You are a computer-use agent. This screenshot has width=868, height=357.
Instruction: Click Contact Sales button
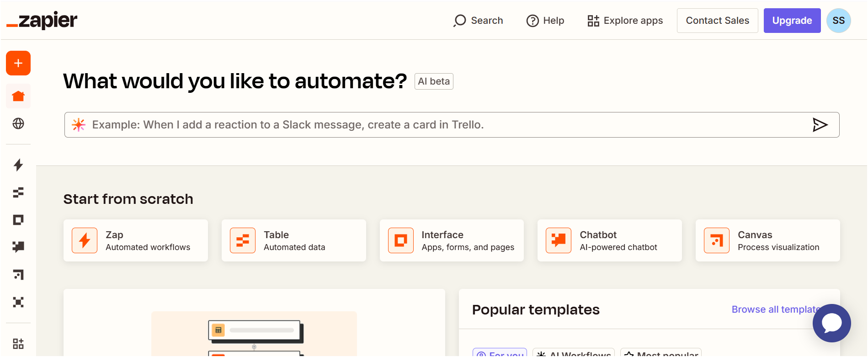point(717,21)
